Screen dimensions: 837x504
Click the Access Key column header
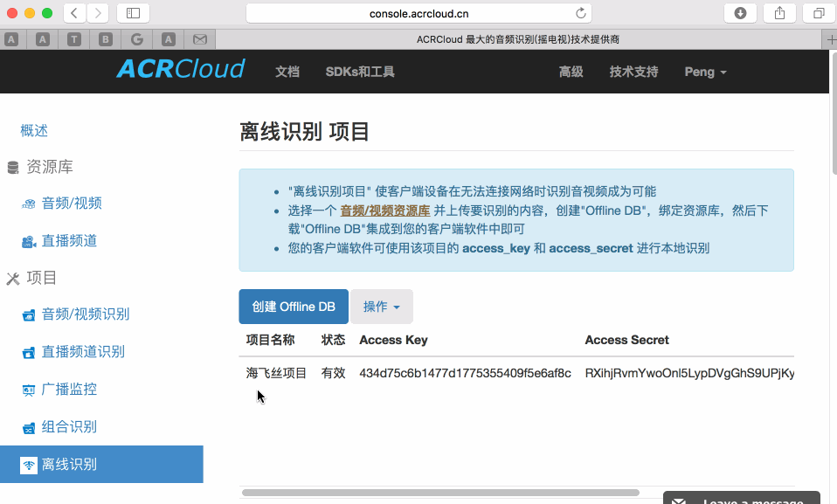[x=393, y=340]
